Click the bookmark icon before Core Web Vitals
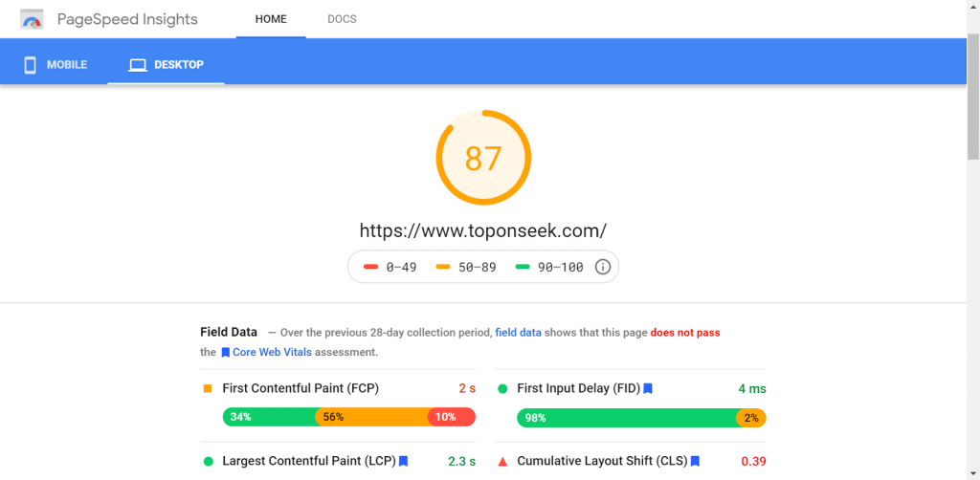 (226, 352)
